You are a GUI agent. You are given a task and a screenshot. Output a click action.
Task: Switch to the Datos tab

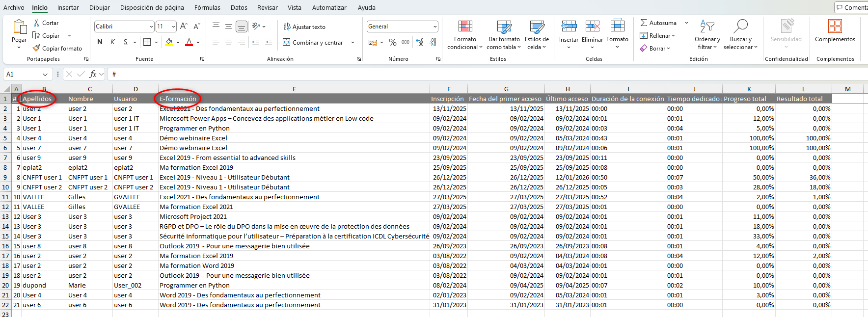coord(239,7)
